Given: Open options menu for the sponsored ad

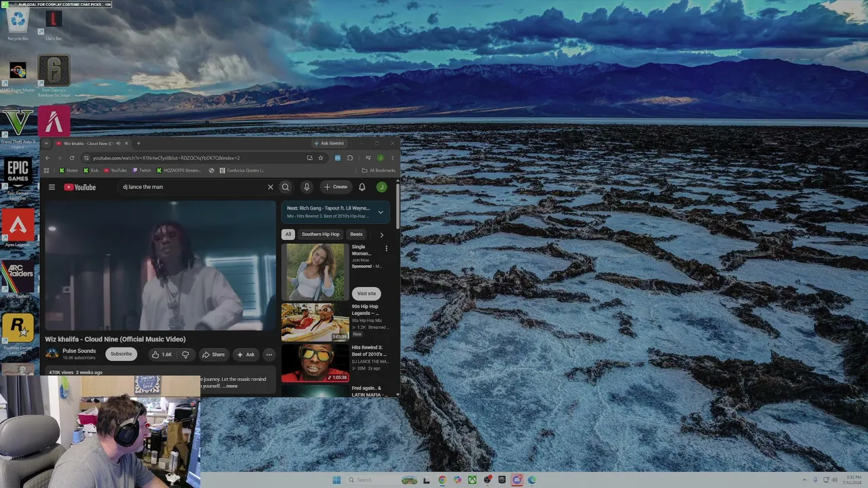Looking at the screenshot, I should click(x=387, y=249).
